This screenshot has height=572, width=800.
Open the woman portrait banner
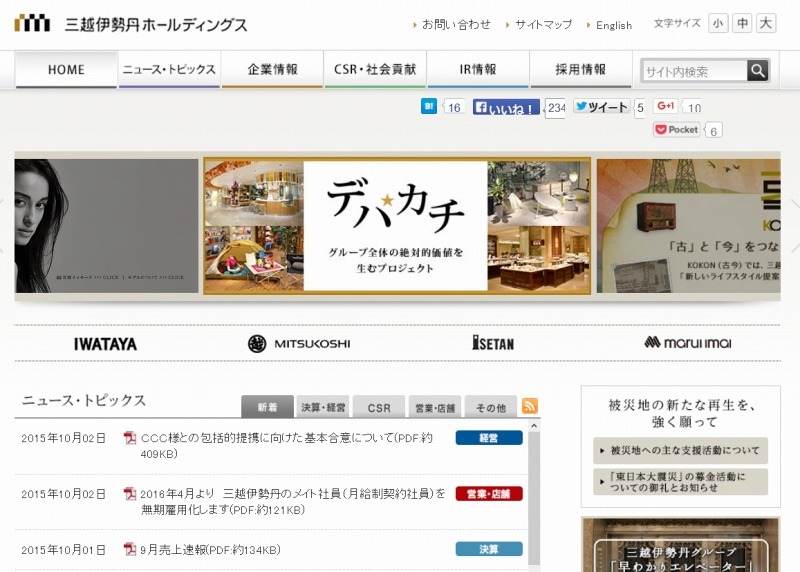coord(106,226)
